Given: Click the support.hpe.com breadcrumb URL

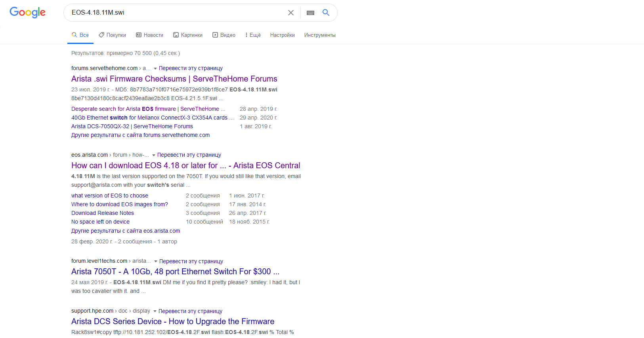Looking at the screenshot, I should 111,311.
